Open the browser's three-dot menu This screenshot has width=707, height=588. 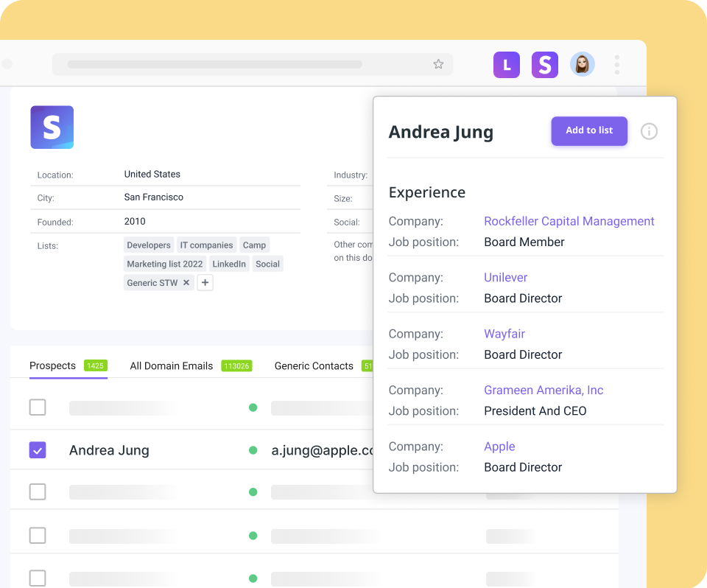(x=616, y=65)
